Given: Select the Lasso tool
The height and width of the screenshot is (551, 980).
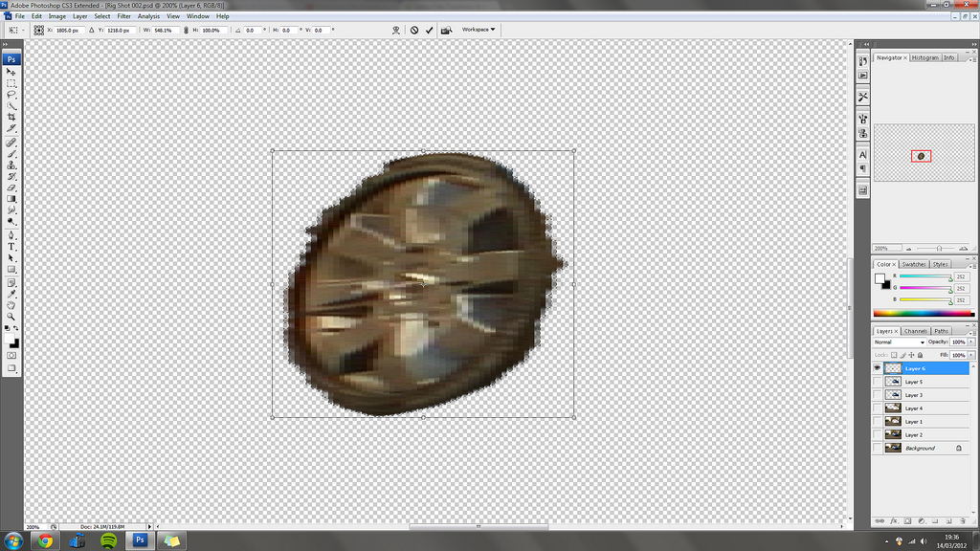Looking at the screenshot, I should 11,95.
